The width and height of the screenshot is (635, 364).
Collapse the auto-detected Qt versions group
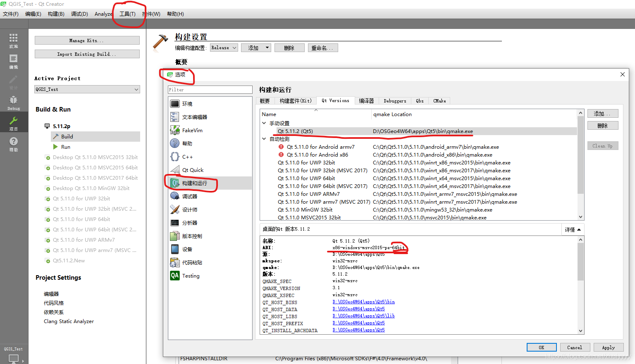coord(264,139)
